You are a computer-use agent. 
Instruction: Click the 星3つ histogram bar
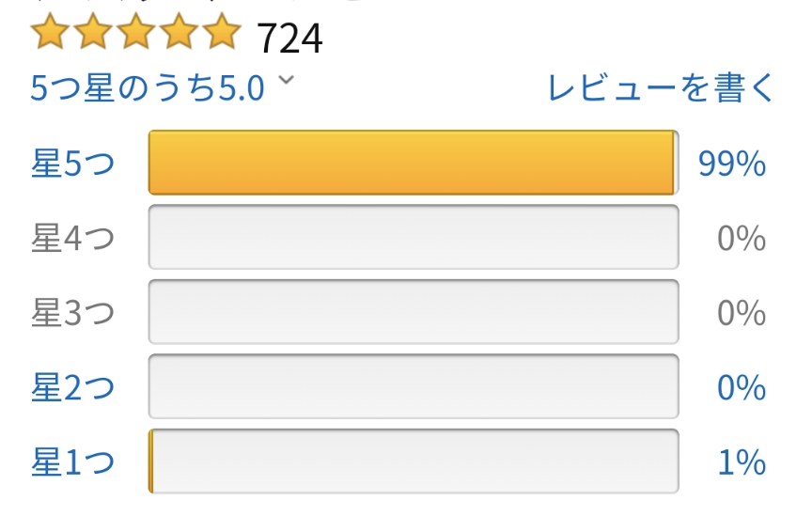click(x=414, y=312)
